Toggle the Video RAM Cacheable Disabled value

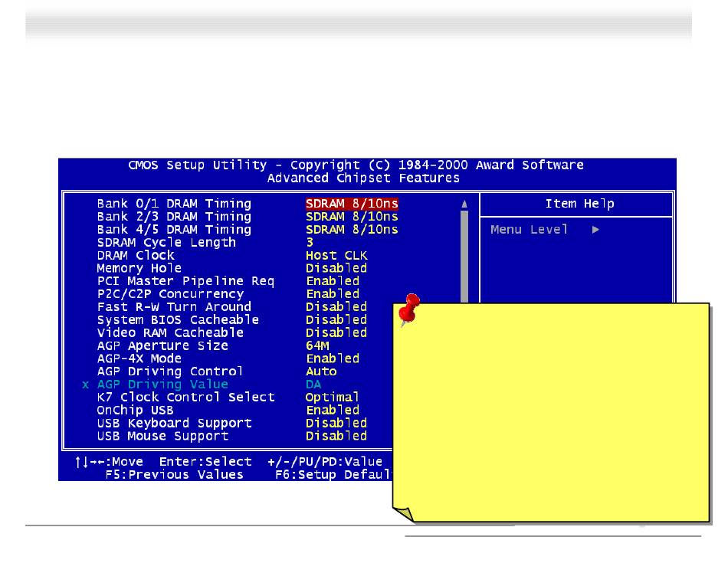click(x=336, y=332)
